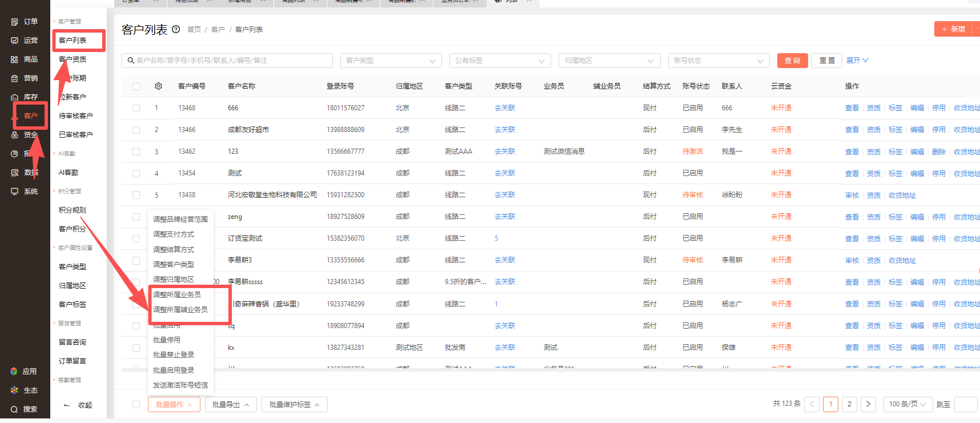Open the 归属地区 filter dropdown

pyautogui.click(x=609, y=61)
